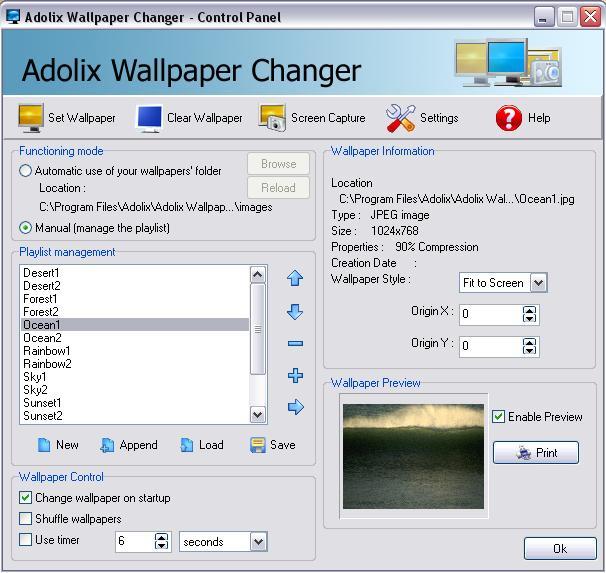Remove selected item with the minus icon
The height and width of the screenshot is (573, 606).
[x=295, y=343]
